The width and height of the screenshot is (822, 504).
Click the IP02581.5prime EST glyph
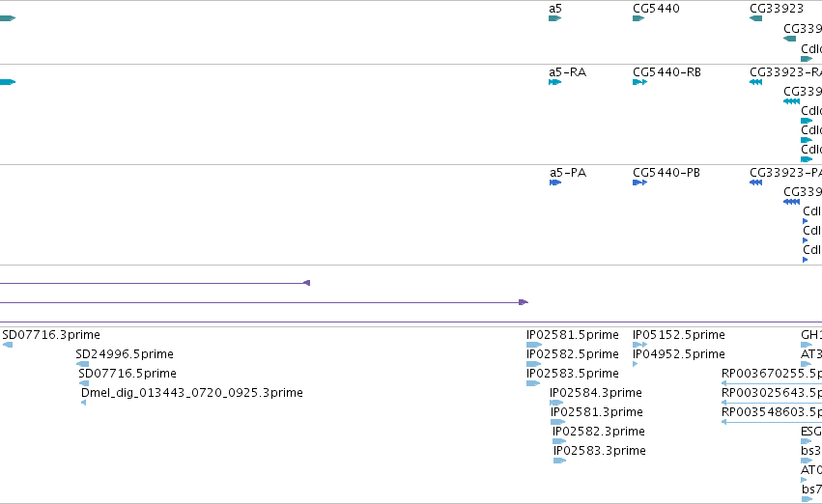[x=534, y=345]
